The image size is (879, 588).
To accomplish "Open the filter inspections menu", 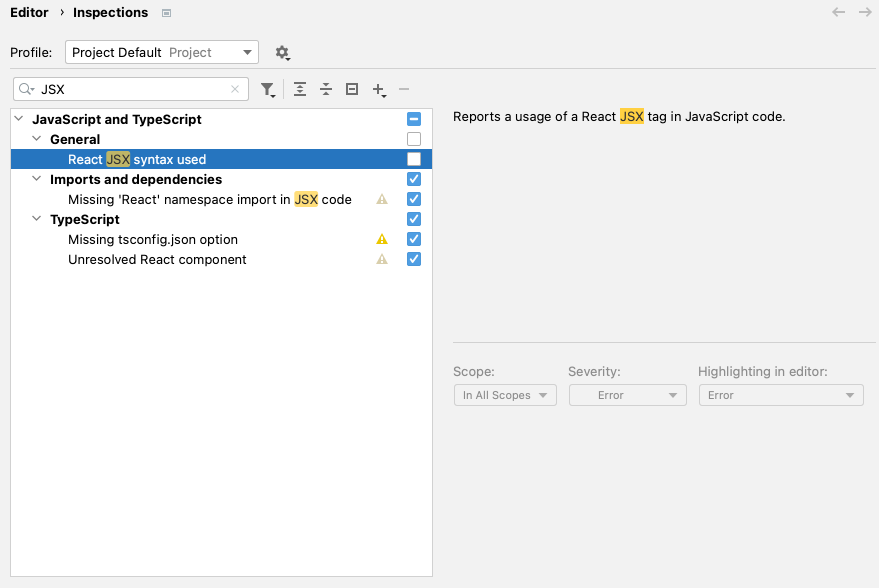I will [x=267, y=89].
